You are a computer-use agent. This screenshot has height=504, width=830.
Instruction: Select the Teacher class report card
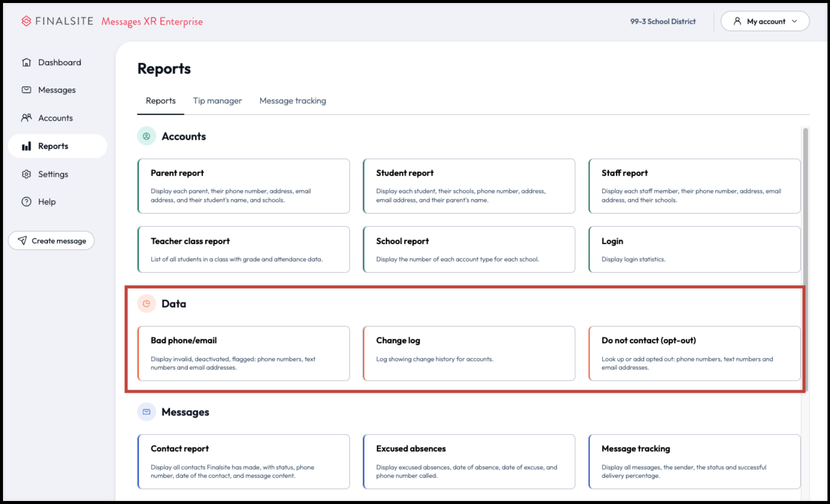pos(243,249)
